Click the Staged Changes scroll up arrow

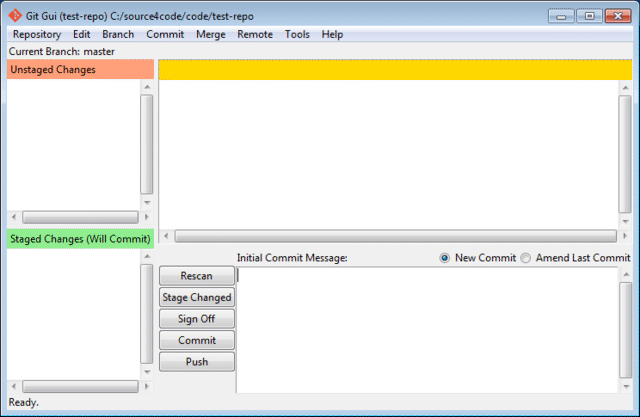(x=147, y=256)
